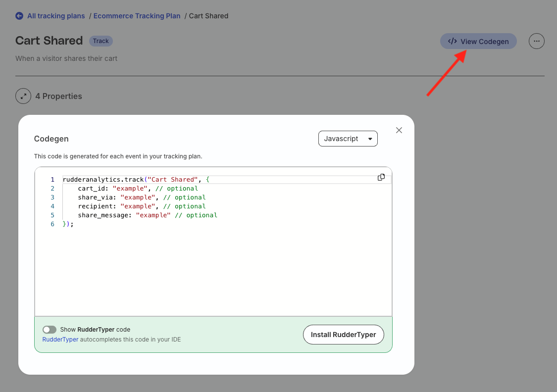This screenshot has height=392, width=557.
Task: Click the 4 Properties label
Action: click(x=58, y=96)
